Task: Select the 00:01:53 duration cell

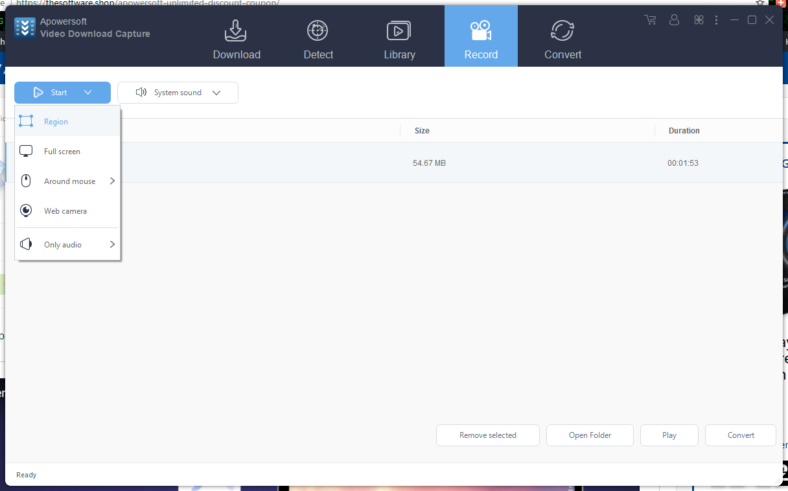Action: tap(682, 163)
